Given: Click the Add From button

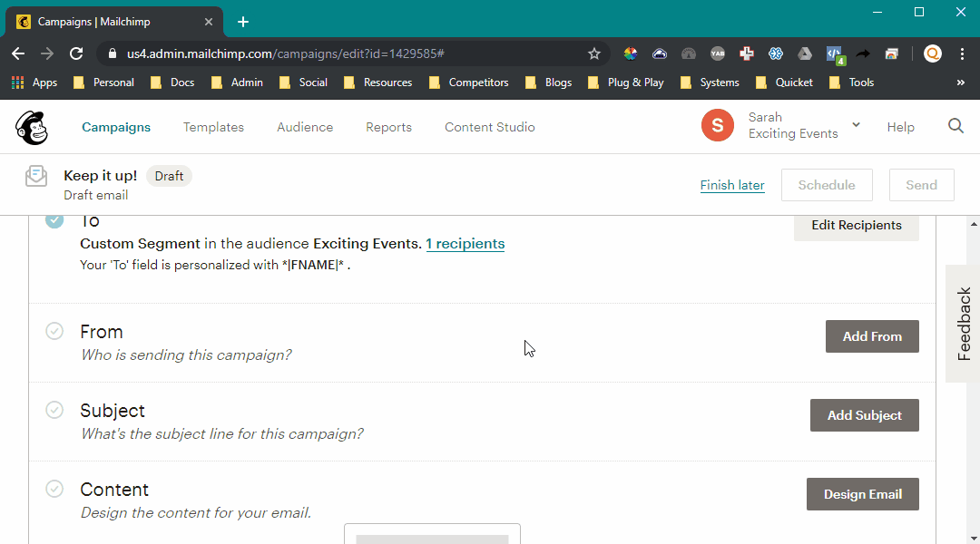Looking at the screenshot, I should 872,336.
